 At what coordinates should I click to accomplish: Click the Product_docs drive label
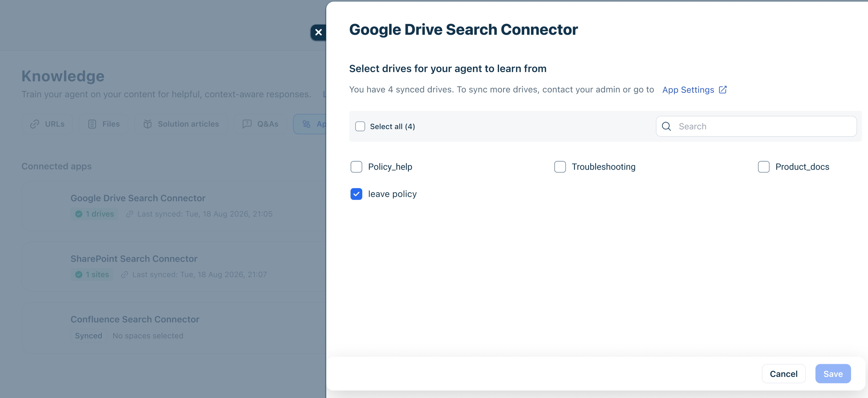pos(802,167)
